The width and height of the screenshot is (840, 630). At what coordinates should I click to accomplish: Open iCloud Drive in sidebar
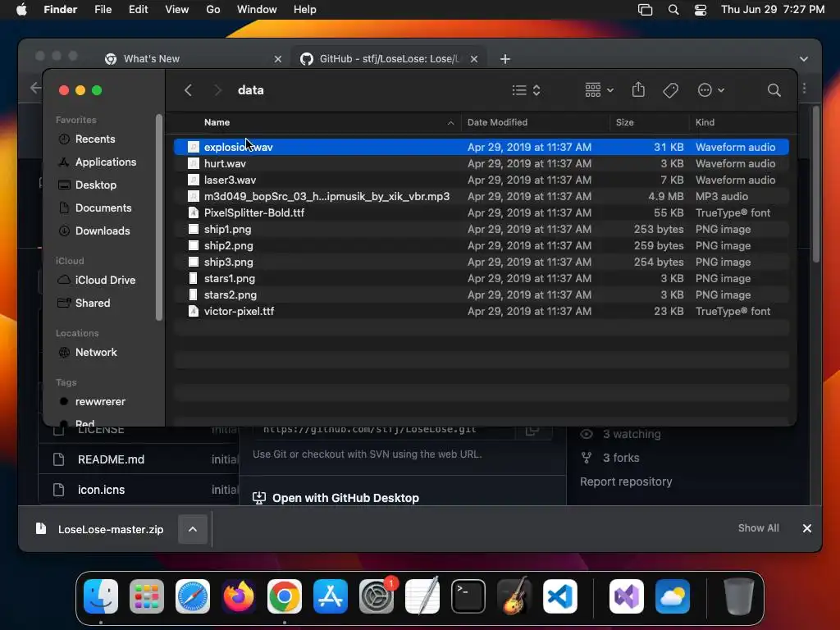click(x=105, y=281)
